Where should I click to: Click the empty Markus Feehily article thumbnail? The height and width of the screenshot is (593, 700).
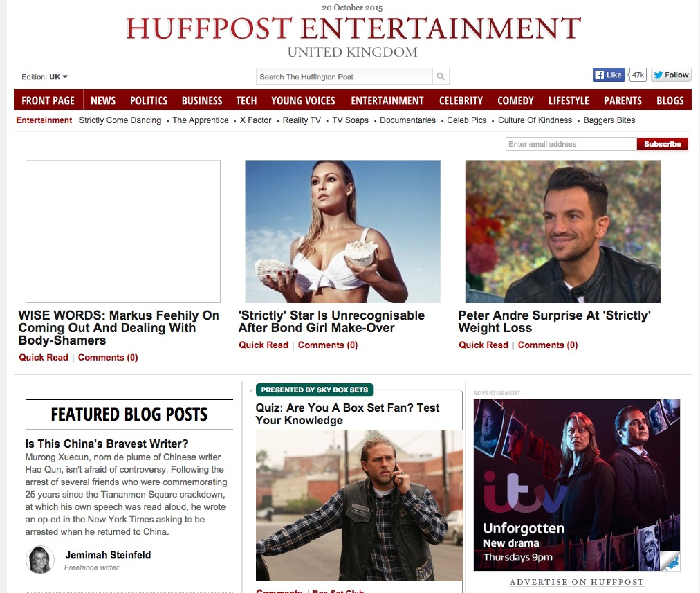point(123,232)
